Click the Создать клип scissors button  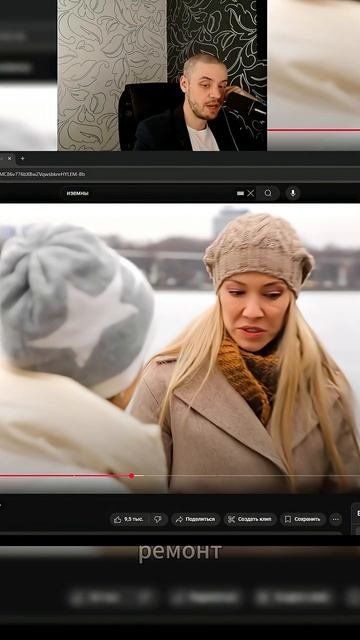[x=249, y=519]
